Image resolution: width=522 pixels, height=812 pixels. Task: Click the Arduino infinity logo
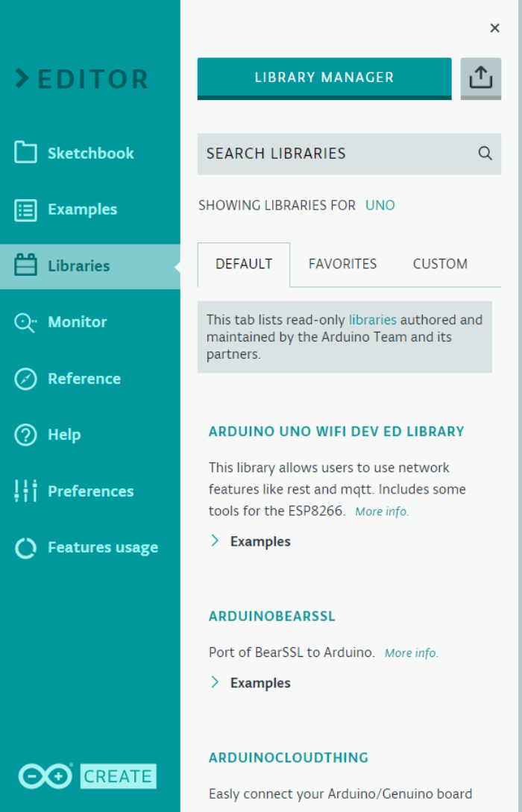(45, 776)
